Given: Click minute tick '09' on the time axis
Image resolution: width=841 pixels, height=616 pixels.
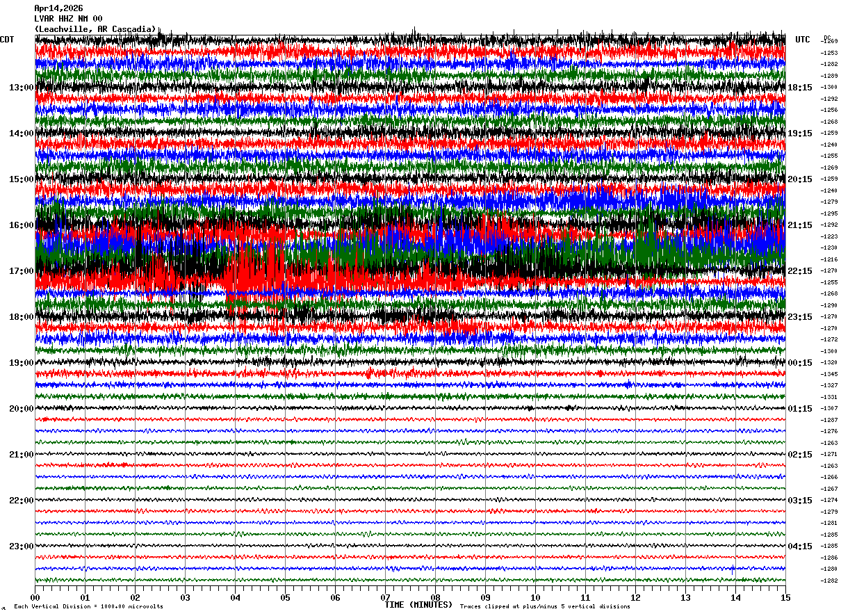Looking at the screenshot, I should pos(485,597).
